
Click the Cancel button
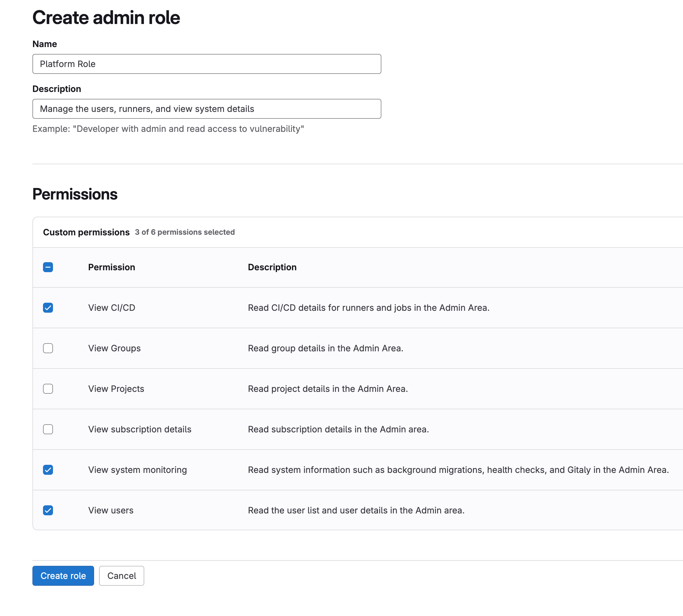point(121,576)
